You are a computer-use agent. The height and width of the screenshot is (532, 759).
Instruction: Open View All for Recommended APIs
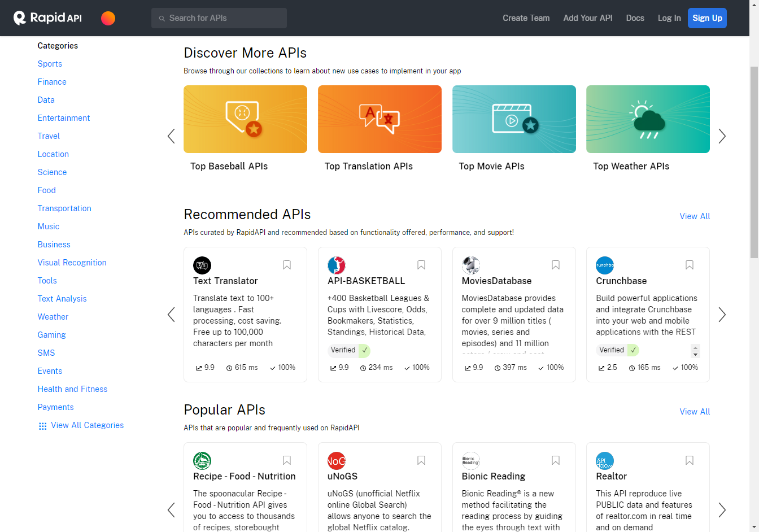[x=695, y=216]
